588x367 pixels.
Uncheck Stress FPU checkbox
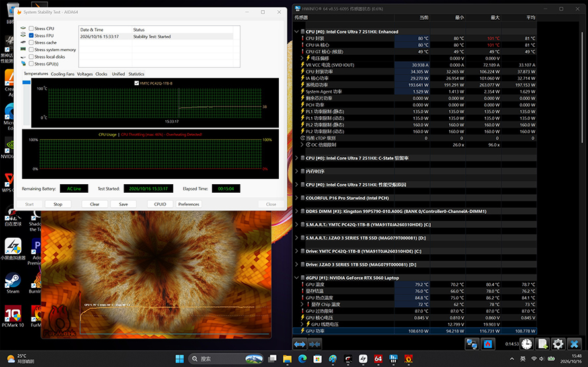[32, 36]
